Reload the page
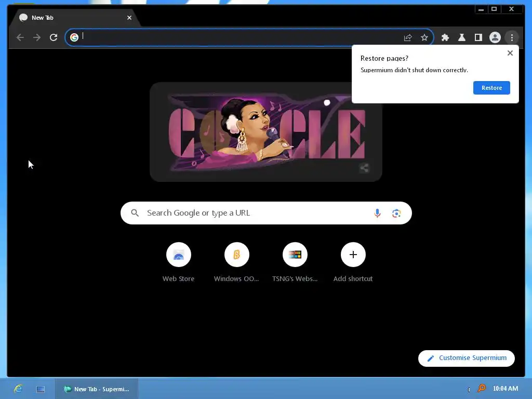This screenshot has width=532, height=399. point(54,37)
